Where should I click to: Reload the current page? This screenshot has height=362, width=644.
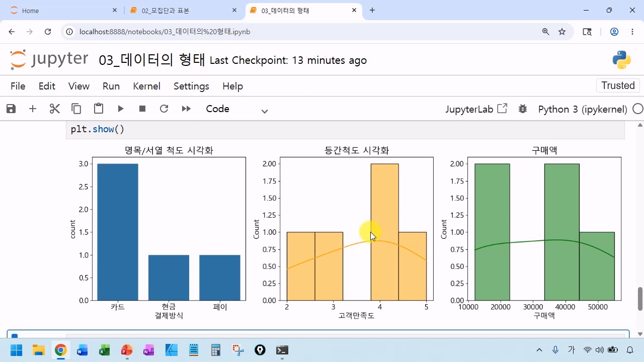[x=48, y=32]
